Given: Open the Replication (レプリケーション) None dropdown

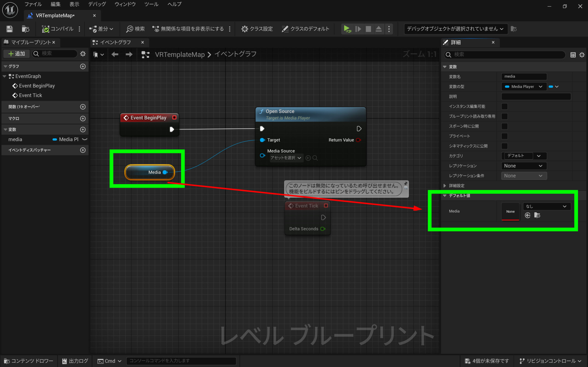Looking at the screenshot, I should tap(524, 166).
